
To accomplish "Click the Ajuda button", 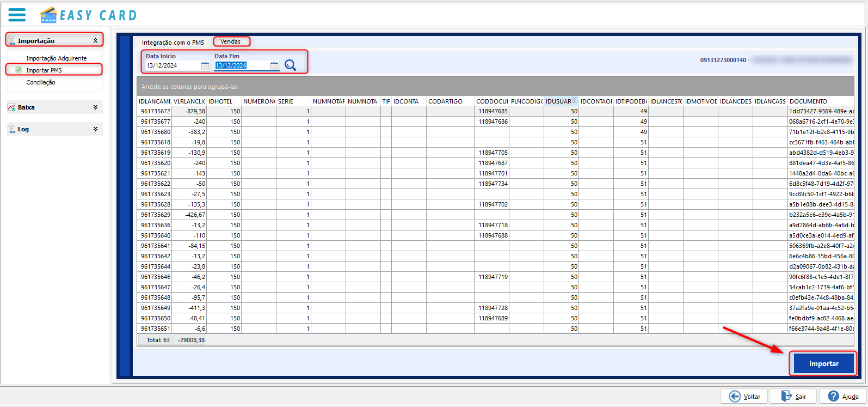I will (x=842, y=396).
